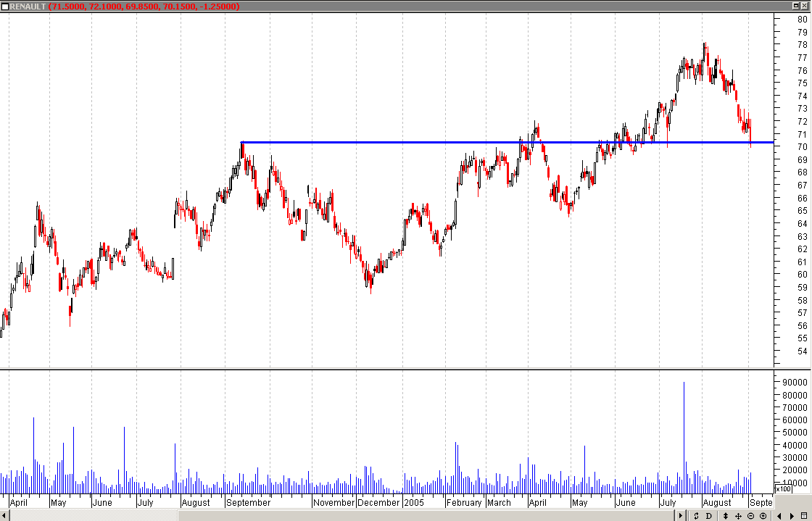Image resolution: width=812 pixels, height=521 pixels.
Task: Click the truncated Septe label on date axis
Action: click(x=761, y=502)
